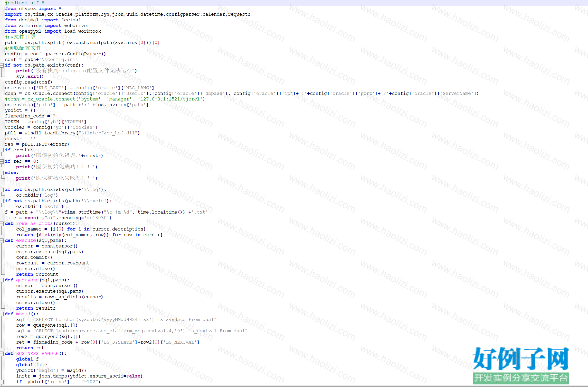Image resolution: width=588 pixels, height=387 pixels.
Task: Click the 'global file' line
Action: point(32,365)
